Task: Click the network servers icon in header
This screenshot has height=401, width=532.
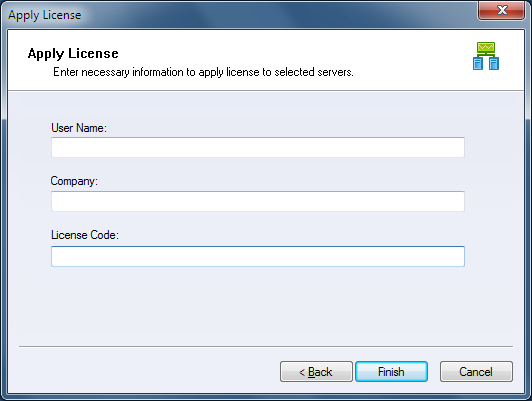Action: pyautogui.click(x=486, y=56)
